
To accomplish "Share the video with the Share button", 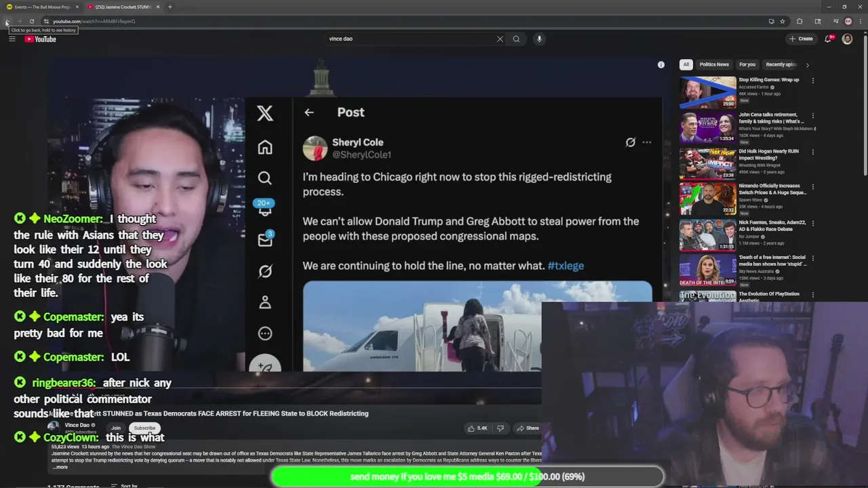I will click(528, 428).
